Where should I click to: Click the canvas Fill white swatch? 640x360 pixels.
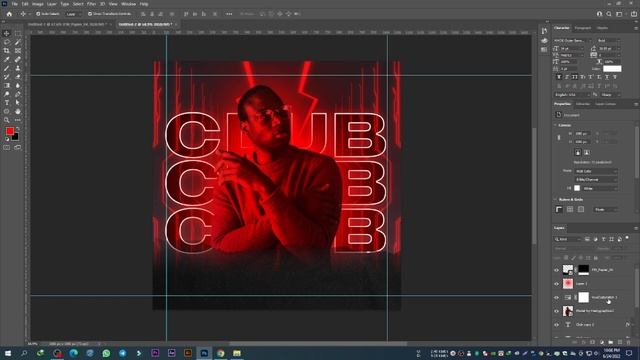pos(577,188)
